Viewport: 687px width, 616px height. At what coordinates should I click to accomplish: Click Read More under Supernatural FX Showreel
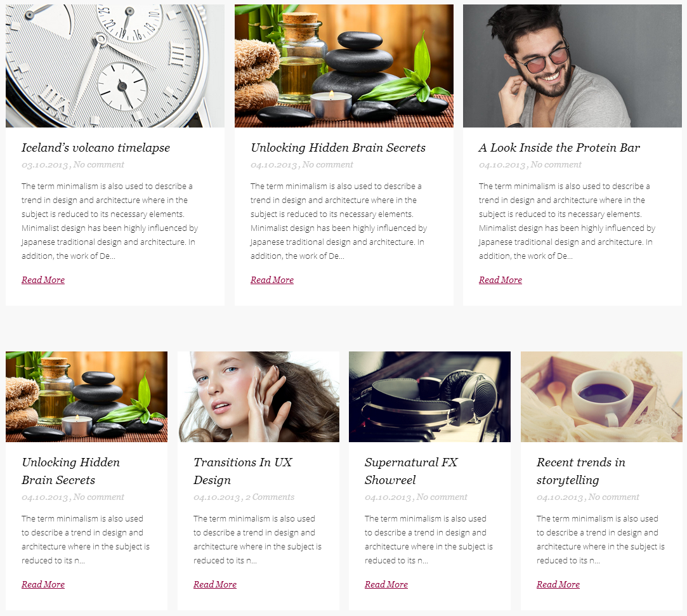(386, 584)
